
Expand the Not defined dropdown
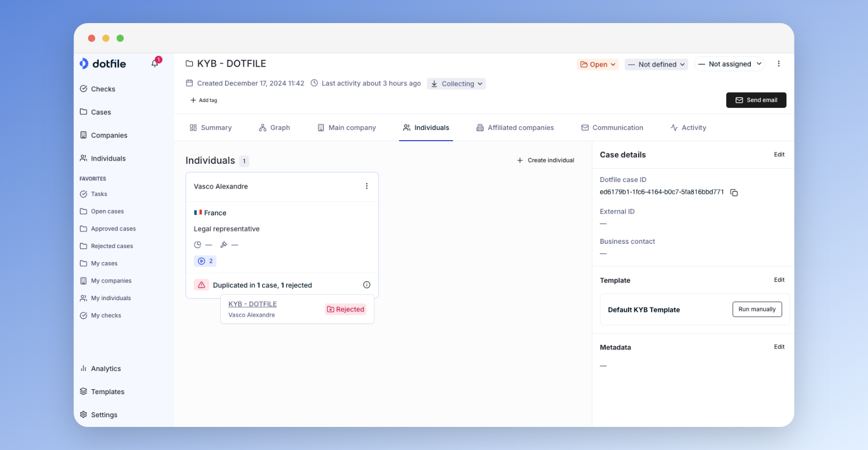[x=656, y=64]
